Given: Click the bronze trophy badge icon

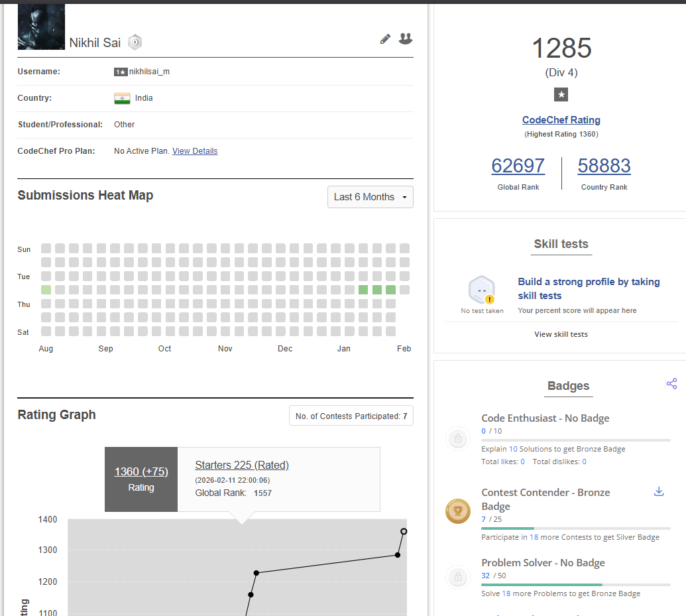Looking at the screenshot, I should tap(457, 511).
